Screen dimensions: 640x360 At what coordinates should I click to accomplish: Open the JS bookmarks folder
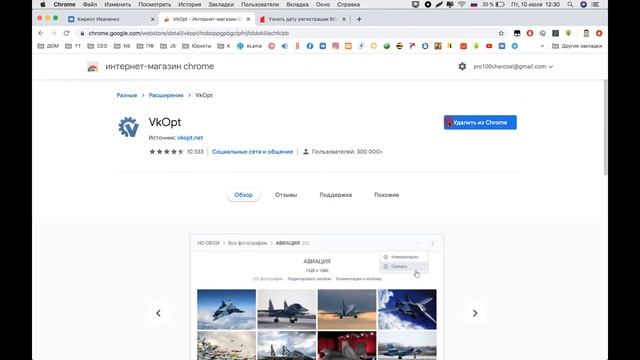pyautogui.click(x=168, y=46)
